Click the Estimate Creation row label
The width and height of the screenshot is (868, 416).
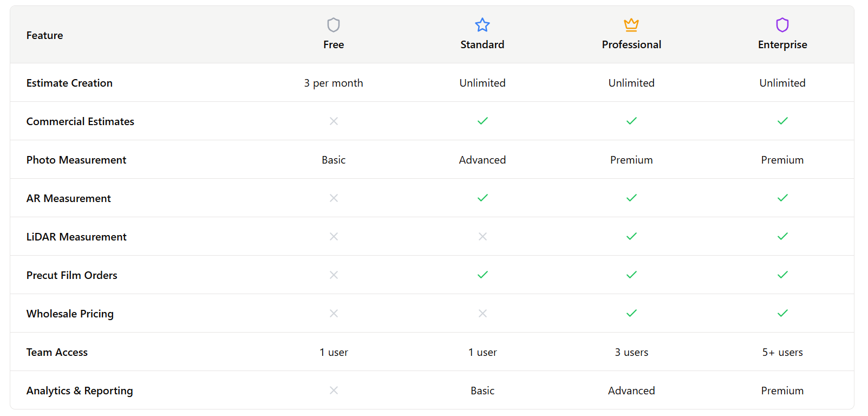(69, 83)
